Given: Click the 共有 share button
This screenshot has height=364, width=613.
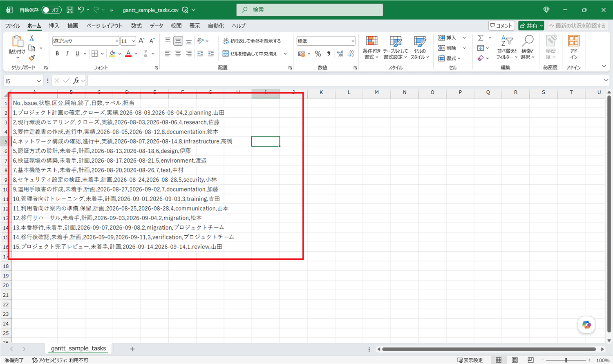Looking at the screenshot, I should (x=531, y=26).
